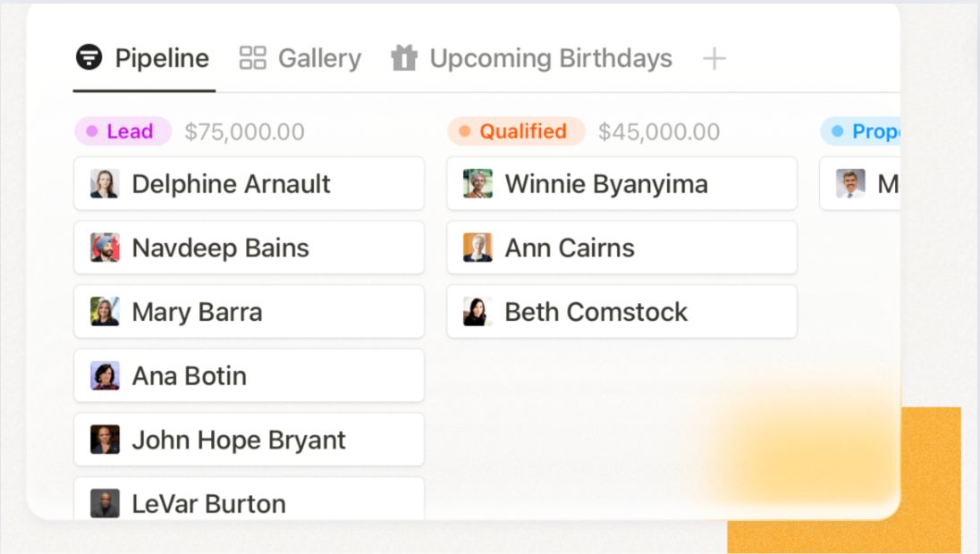Click the Pipeline board view icon

tap(88, 58)
